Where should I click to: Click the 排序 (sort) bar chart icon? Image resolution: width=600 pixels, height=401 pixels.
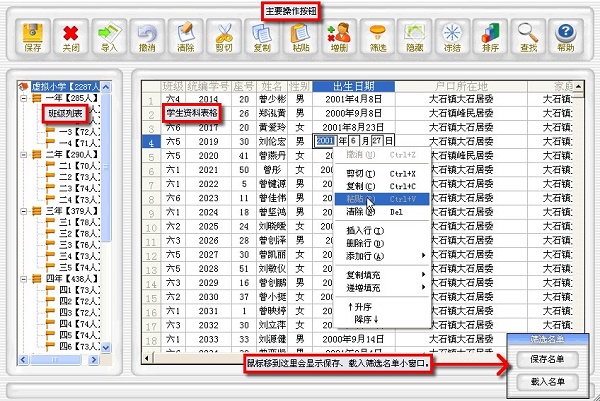coord(490,37)
